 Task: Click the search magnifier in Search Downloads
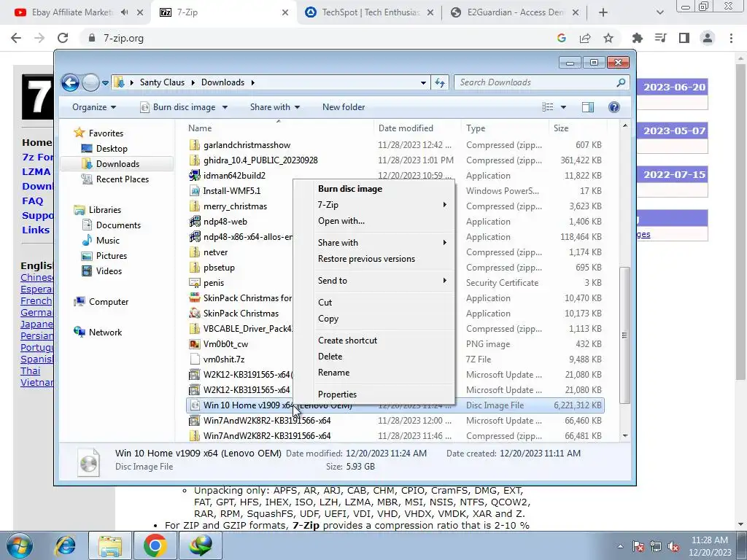621,82
